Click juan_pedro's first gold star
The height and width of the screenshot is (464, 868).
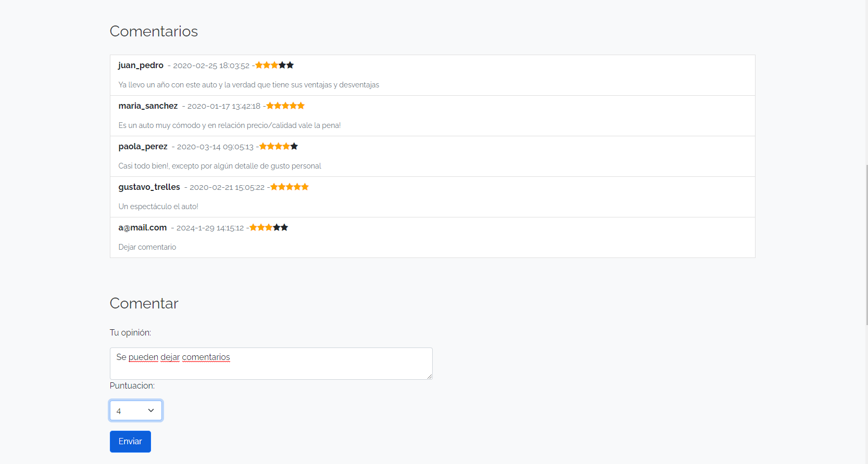259,65
